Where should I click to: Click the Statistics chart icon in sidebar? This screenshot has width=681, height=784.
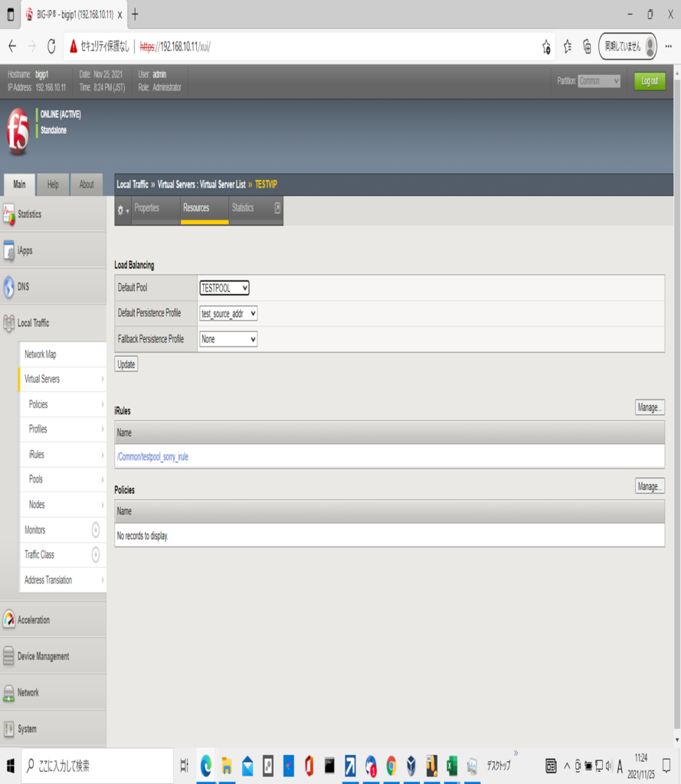[8, 215]
